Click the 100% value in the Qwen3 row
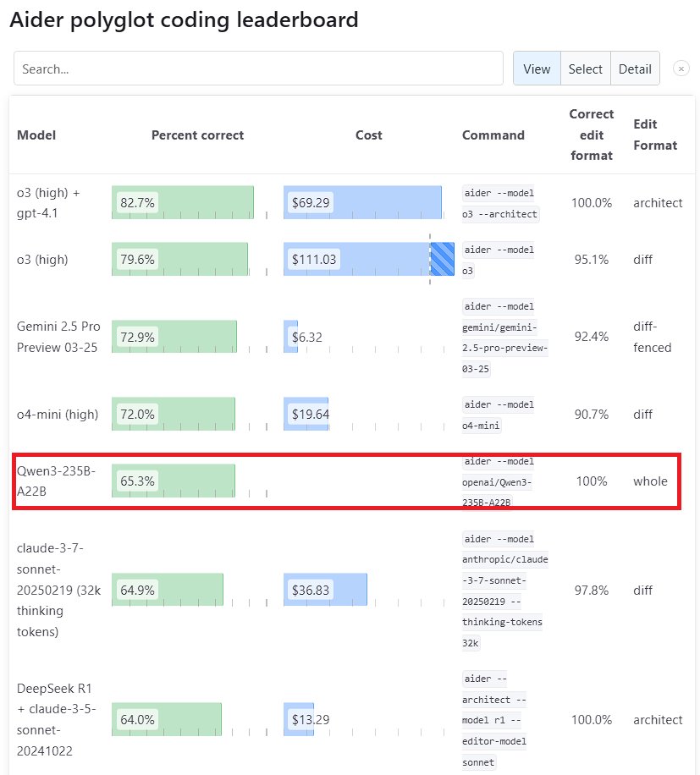This screenshot has width=700, height=775. pos(592,481)
